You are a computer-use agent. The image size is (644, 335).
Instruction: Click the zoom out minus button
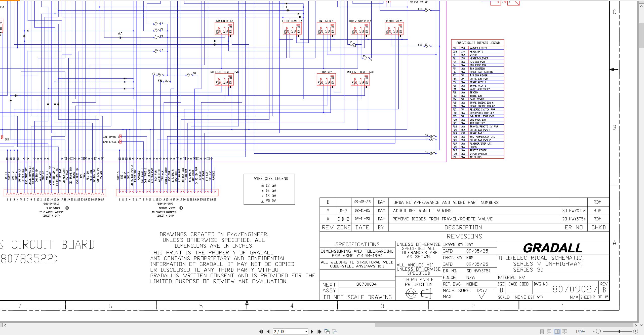(x=598, y=331)
